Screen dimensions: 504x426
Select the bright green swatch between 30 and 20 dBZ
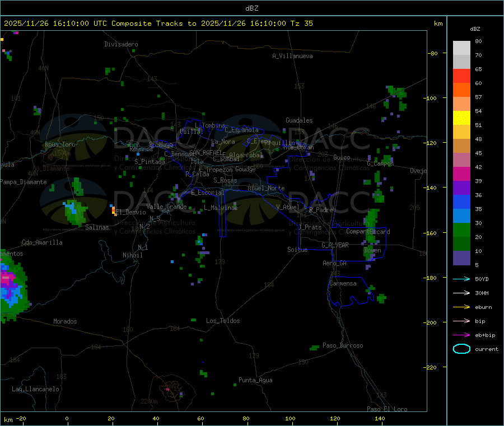[x=461, y=230]
